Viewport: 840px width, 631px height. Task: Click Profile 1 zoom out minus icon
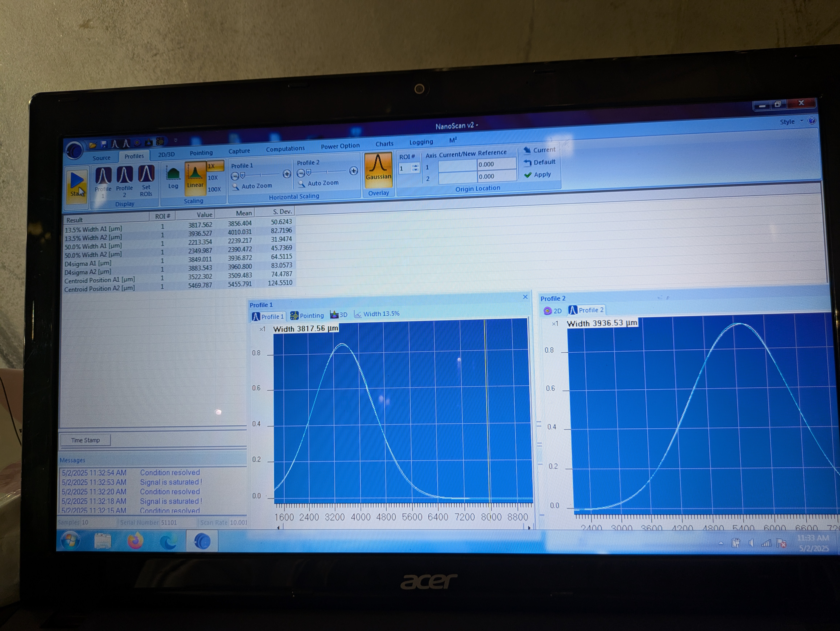coord(235,176)
